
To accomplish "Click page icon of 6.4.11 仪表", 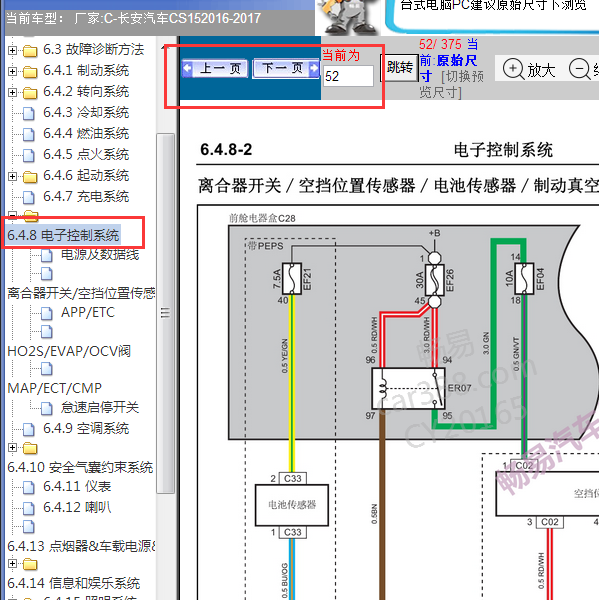I will [x=29, y=487].
